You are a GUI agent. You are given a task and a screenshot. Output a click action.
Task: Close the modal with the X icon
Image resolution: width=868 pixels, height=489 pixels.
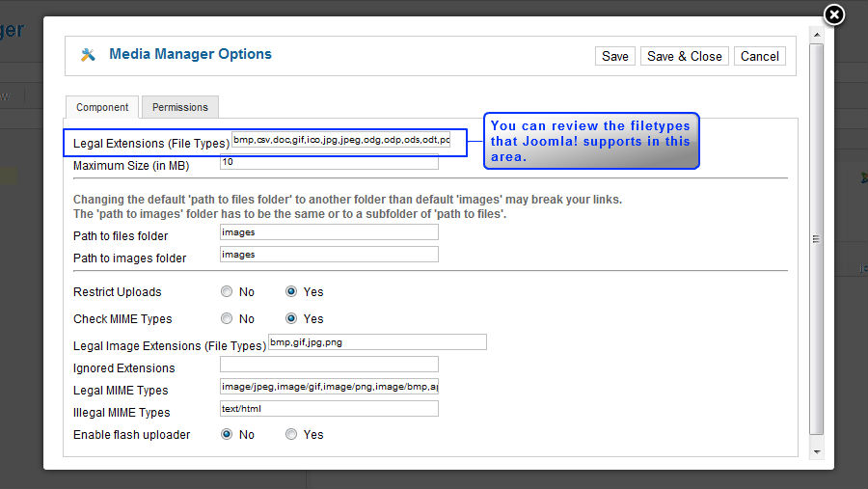point(834,14)
